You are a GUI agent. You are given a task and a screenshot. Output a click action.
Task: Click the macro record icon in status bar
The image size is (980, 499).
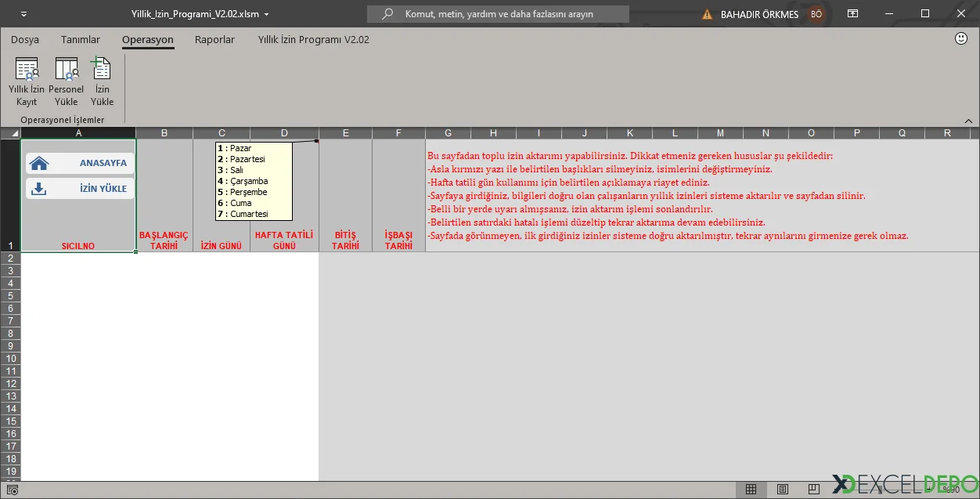click(x=12, y=490)
